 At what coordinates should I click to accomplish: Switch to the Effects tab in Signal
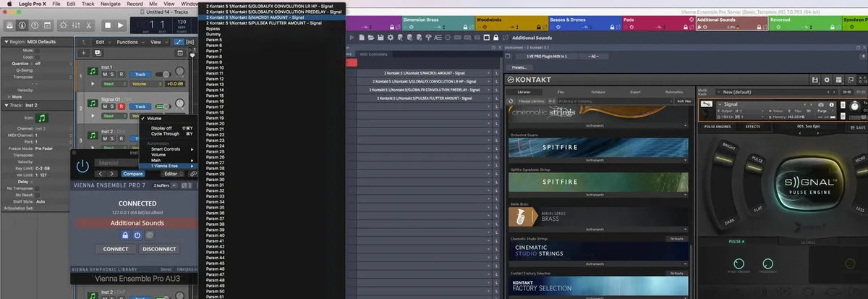[752, 126]
